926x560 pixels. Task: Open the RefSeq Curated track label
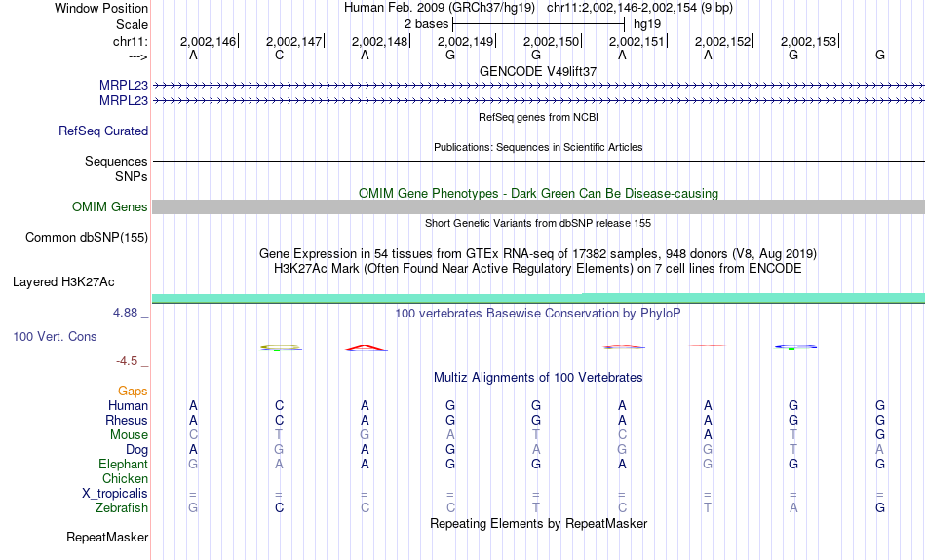pos(103,131)
